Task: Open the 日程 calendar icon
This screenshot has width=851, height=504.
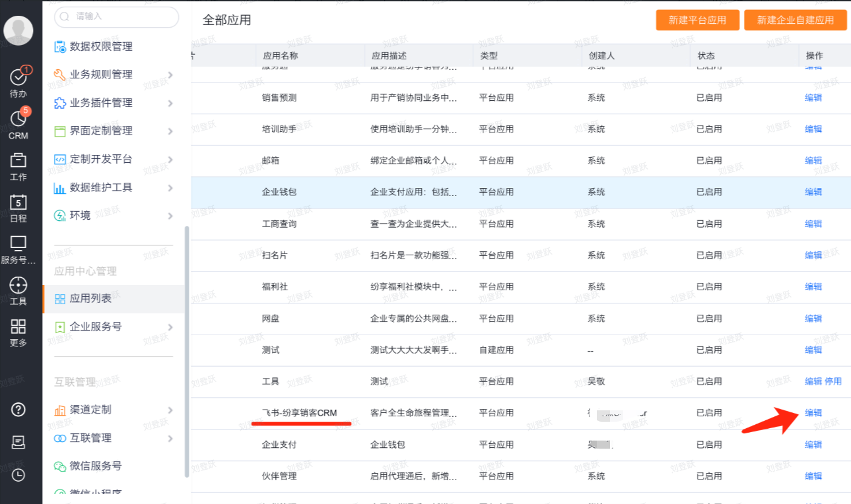Action: [x=18, y=201]
